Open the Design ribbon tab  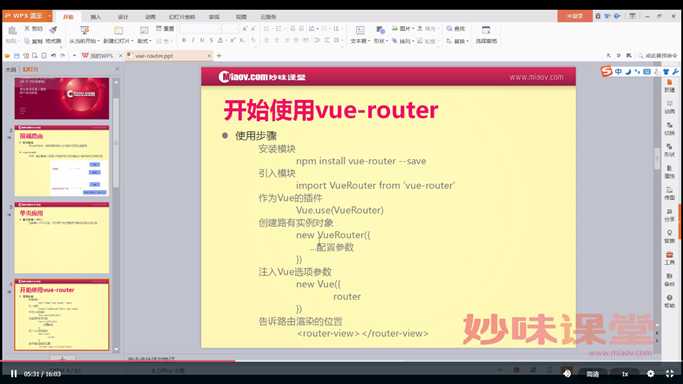click(x=123, y=17)
